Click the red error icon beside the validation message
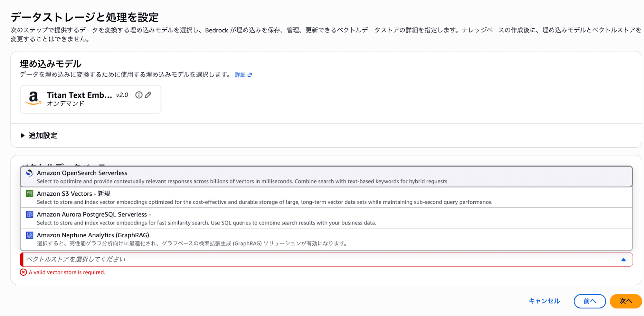 pyautogui.click(x=24, y=272)
